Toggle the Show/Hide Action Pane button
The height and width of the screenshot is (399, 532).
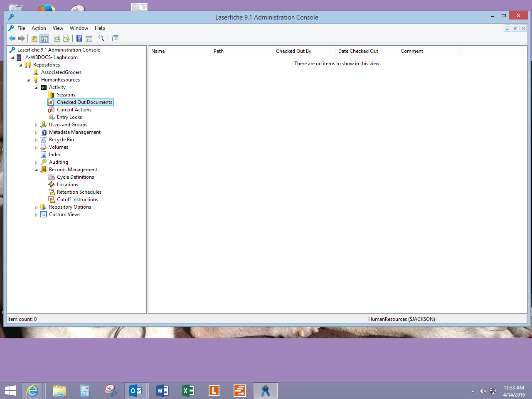(x=89, y=39)
